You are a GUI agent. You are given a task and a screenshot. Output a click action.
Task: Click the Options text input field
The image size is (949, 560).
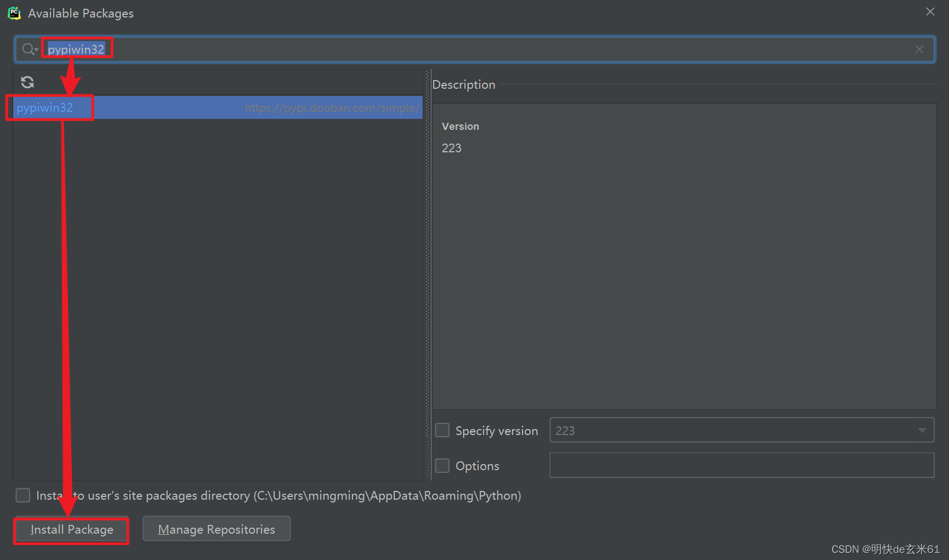742,465
